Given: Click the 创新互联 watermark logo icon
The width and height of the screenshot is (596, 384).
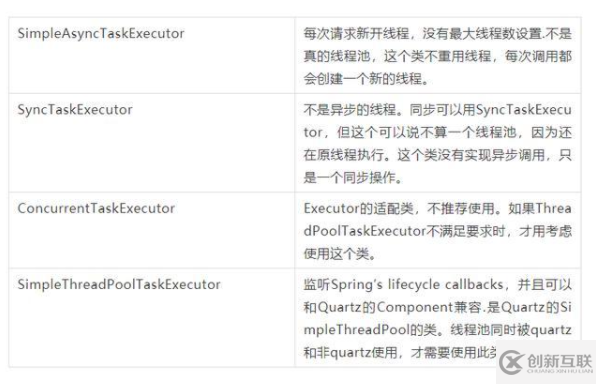Looking at the screenshot, I should pyautogui.click(x=510, y=362).
